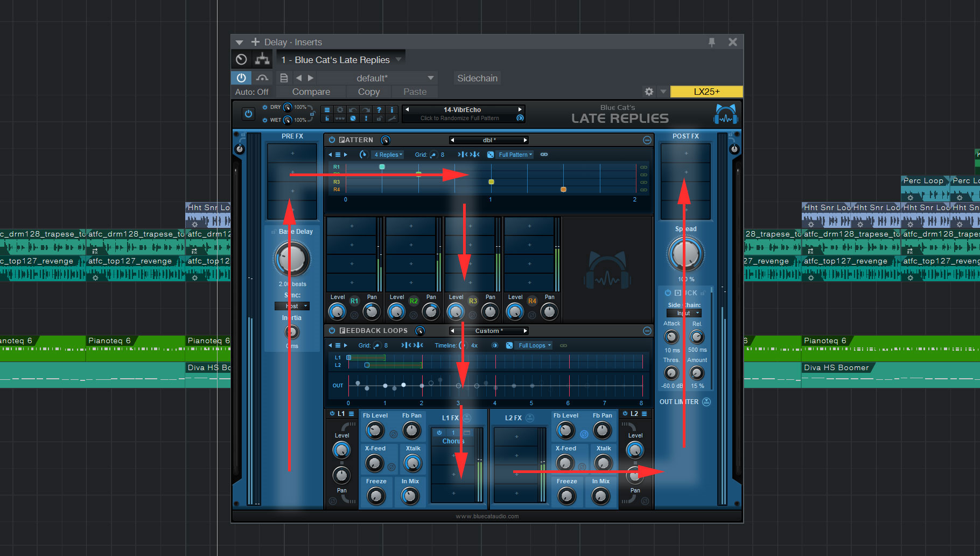980x556 pixels.
Task: Open the gear settings icon near LX25+
Action: coord(649,92)
